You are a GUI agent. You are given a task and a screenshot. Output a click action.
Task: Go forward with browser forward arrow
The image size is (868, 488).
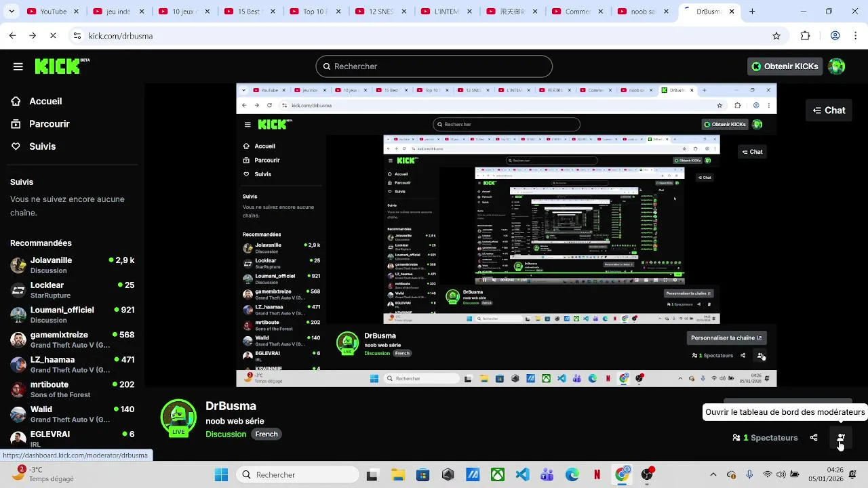click(x=33, y=36)
